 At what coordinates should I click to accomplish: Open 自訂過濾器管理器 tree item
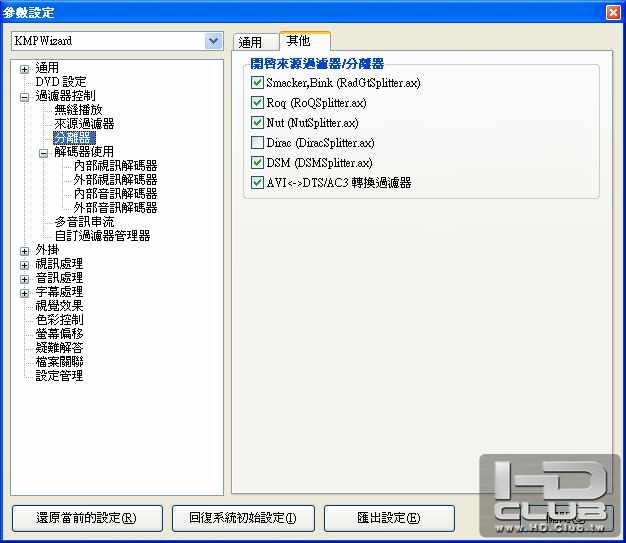[x=102, y=236]
